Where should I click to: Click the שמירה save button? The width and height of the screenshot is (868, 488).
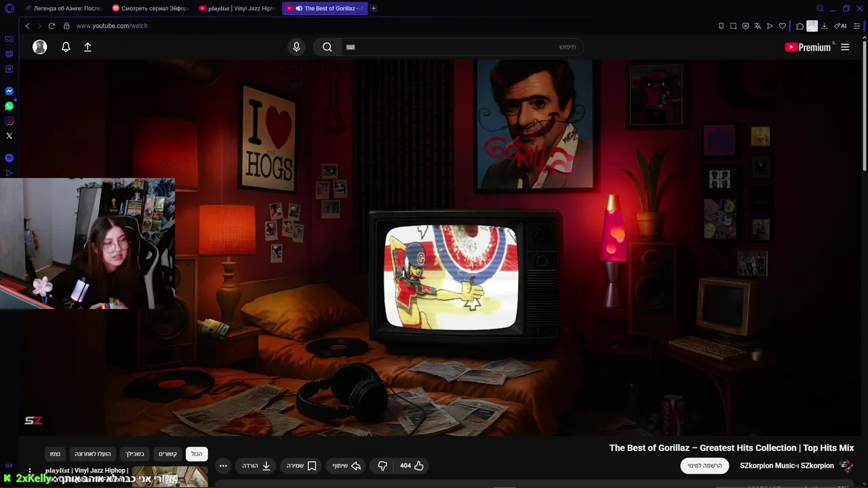point(301,466)
